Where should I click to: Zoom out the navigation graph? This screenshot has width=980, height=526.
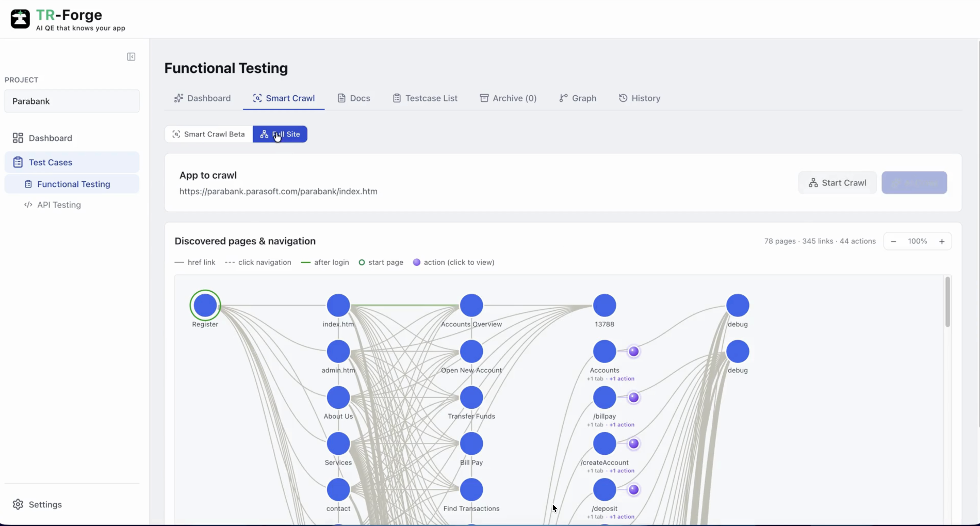tap(893, 241)
